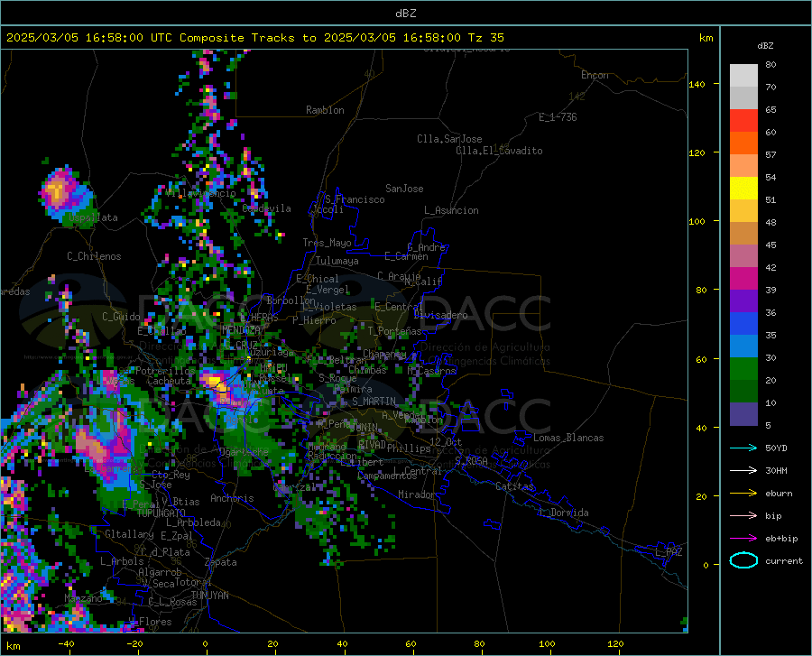Click the 'Divisadero' map label
Viewport: 812px width, 656px height.
tap(440, 315)
